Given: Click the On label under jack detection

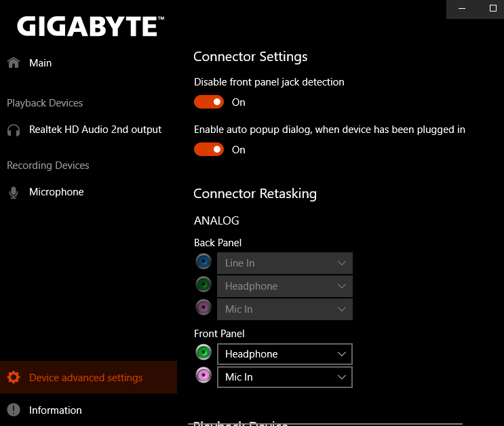Looking at the screenshot, I should pyautogui.click(x=239, y=102).
